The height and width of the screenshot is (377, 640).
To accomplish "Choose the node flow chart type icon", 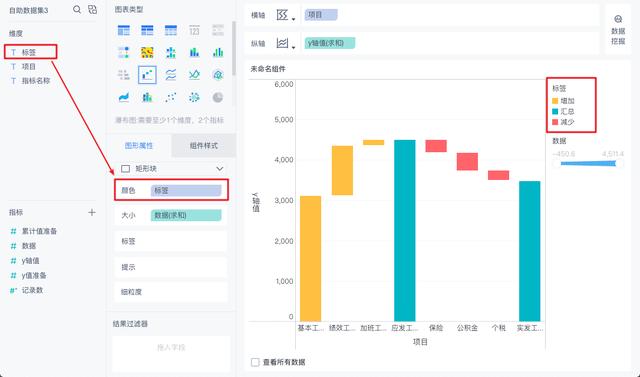I will coord(124,52).
